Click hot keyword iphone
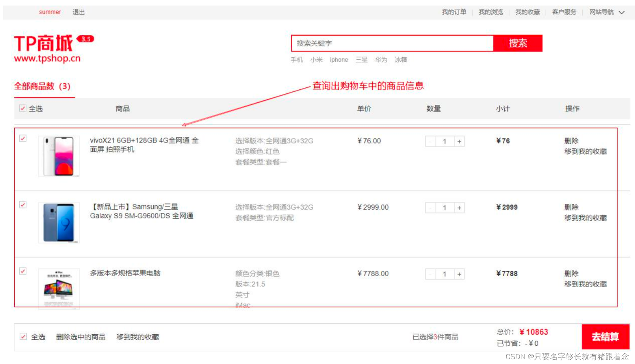This screenshot has height=364, width=635. pyautogui.click(x=339, y=60)
